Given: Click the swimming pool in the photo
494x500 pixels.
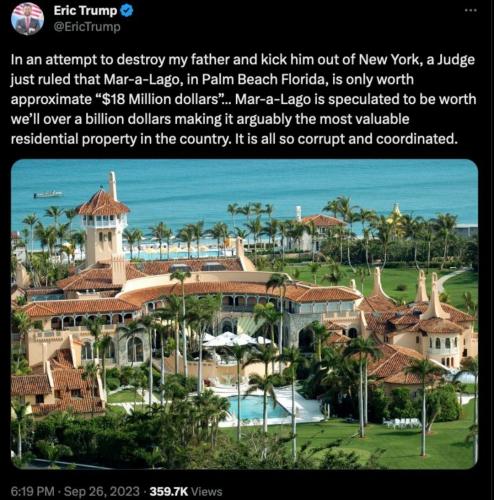Looking at the screenshot, I should click(x=255, y=407).
